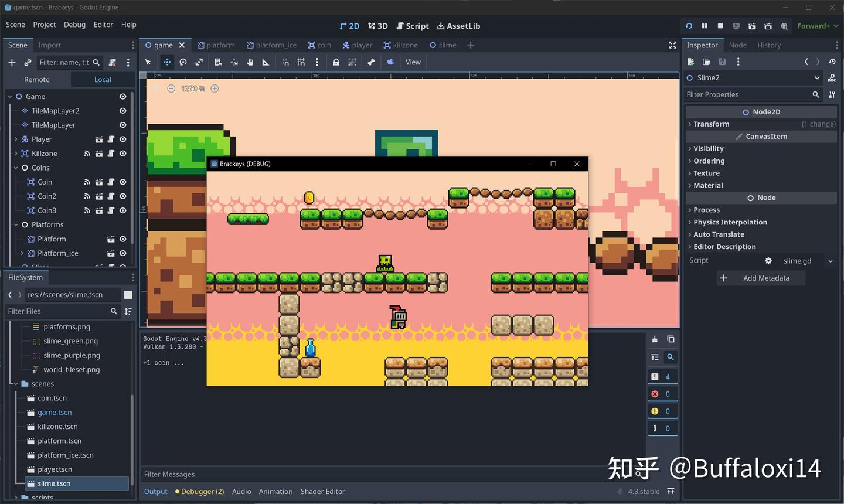The width and height of the screenshot is (844, 504).
Task: Click the Add Metadata button
Action: [x=761, y=278]
